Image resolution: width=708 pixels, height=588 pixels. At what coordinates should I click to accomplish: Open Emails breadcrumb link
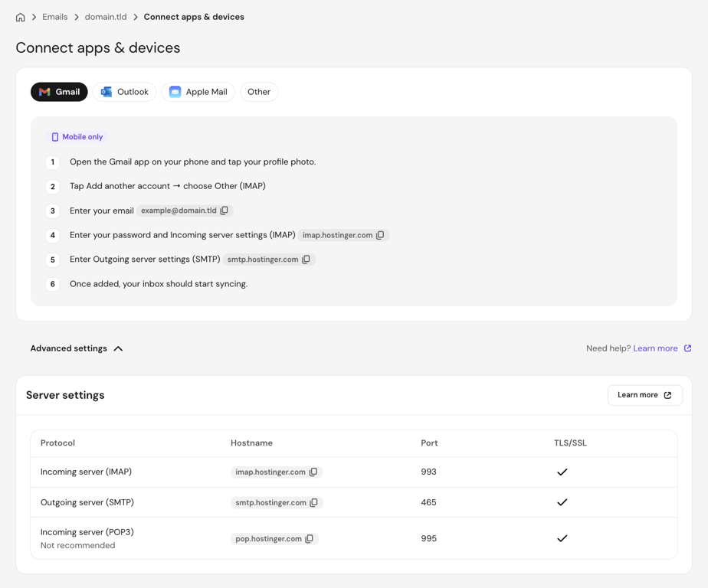coord(55,17)
